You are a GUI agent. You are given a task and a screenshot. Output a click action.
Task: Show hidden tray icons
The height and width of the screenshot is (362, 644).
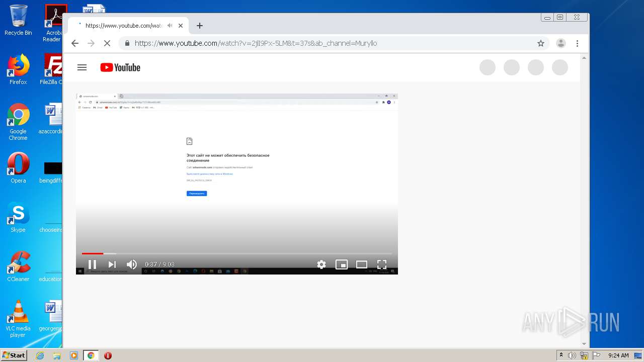click(x=561, y=355)
